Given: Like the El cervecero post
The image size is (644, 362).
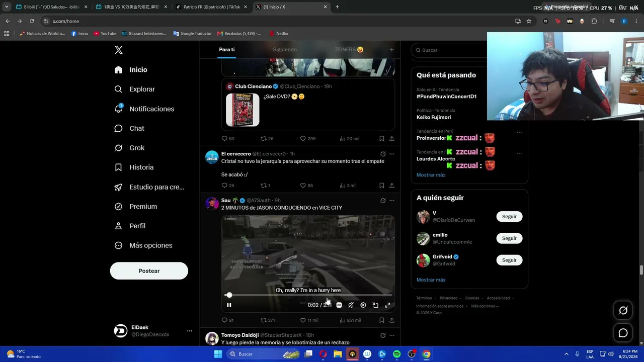Looking at the screenshot, I should pos(306,186).
